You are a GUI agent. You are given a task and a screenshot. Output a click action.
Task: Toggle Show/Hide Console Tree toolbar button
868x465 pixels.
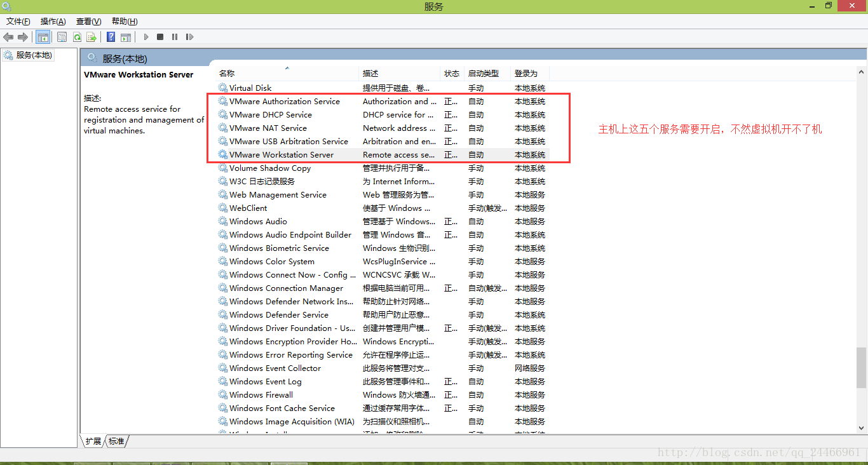pos(43,37)
